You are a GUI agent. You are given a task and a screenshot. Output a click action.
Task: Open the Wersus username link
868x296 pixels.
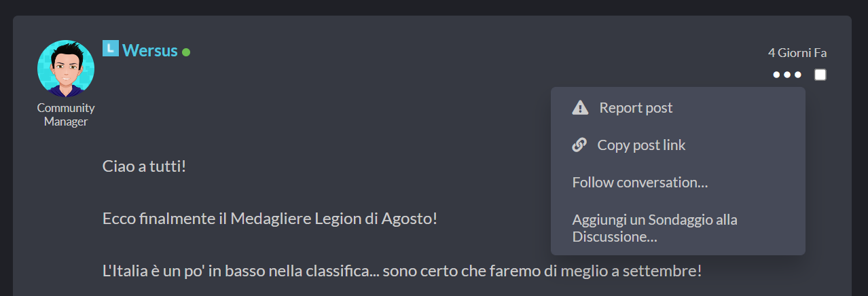[x=150, y=51]
